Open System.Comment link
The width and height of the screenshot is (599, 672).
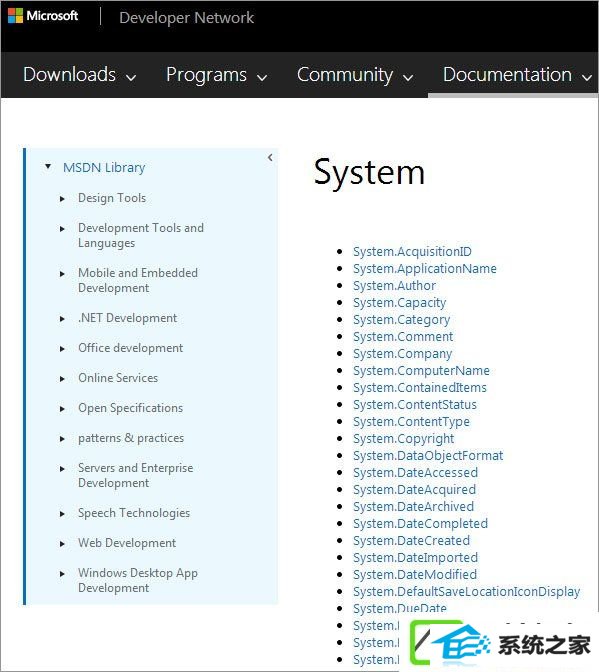403,336
